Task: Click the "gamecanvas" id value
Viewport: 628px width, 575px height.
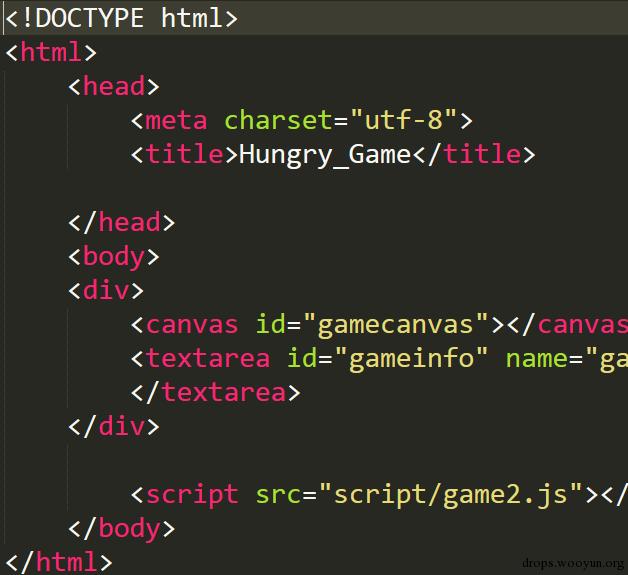Action: pos(396,324)
